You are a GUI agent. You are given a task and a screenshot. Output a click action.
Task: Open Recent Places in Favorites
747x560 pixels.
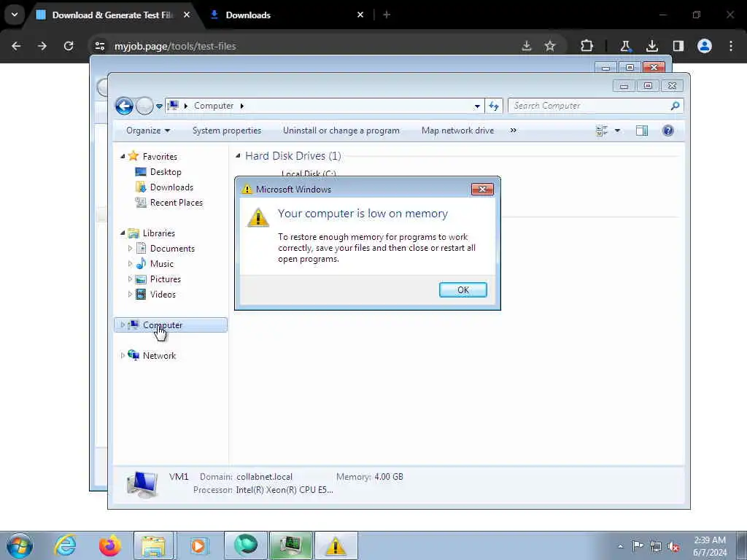pyautogui.click(x=177, y=203)
